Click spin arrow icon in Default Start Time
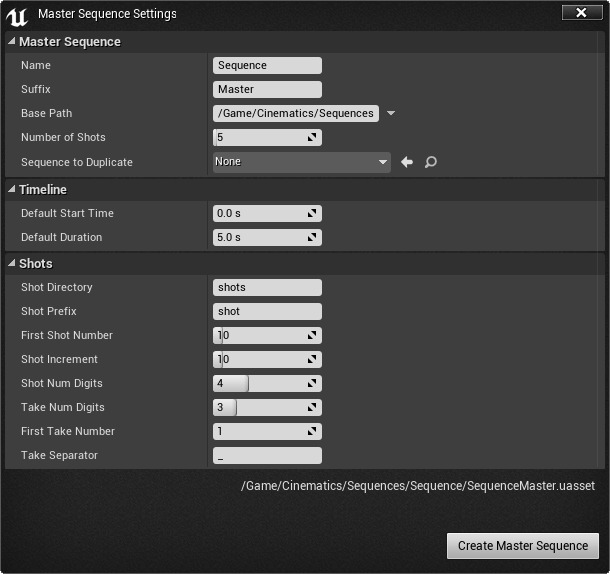The width and height of the screenshot is (610, 574). [312, 213]
